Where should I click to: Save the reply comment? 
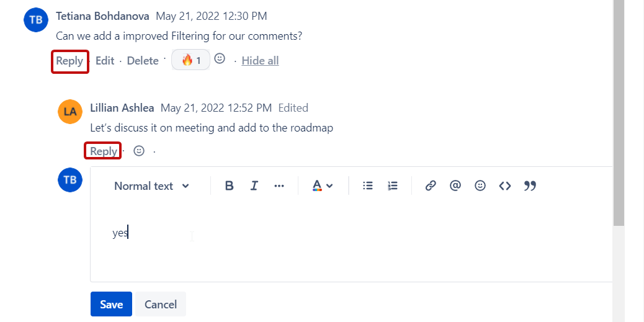point(112,304)
